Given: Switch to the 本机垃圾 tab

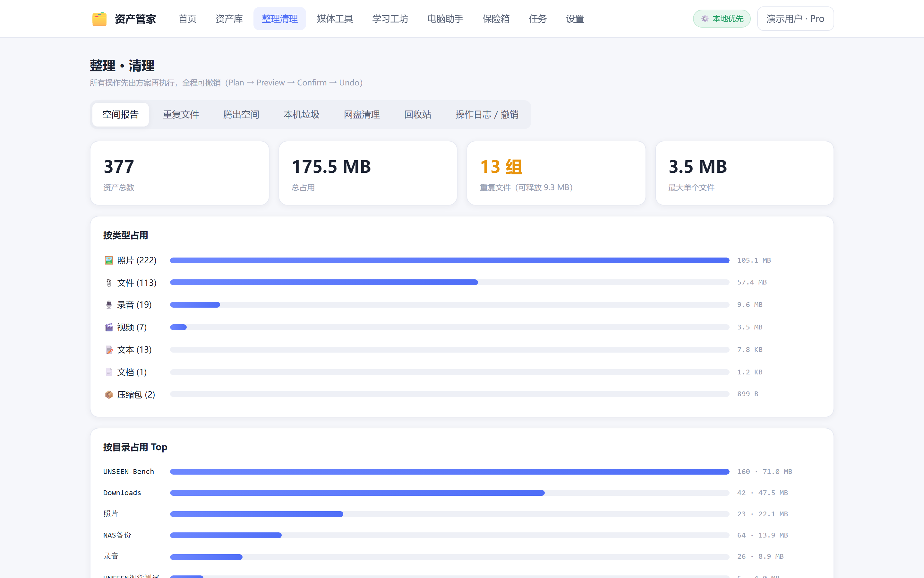Looking at the screenshot, I should tap(302, 115).
